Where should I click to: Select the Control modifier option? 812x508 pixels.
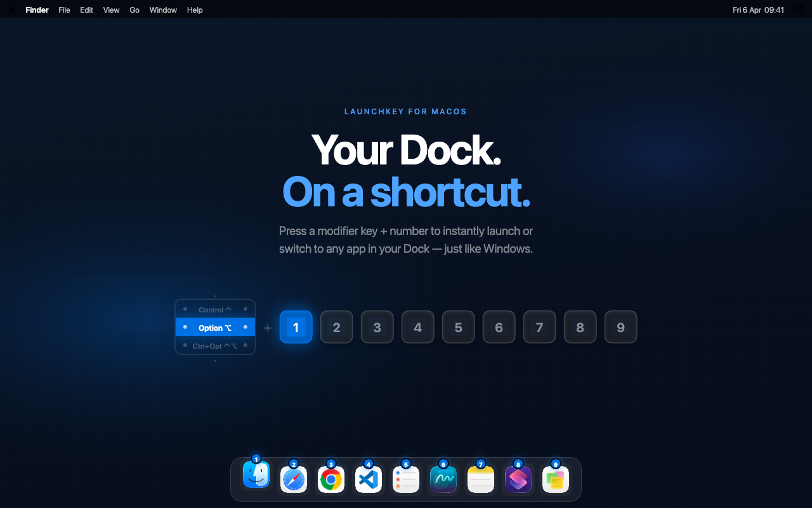coord(215,310)
